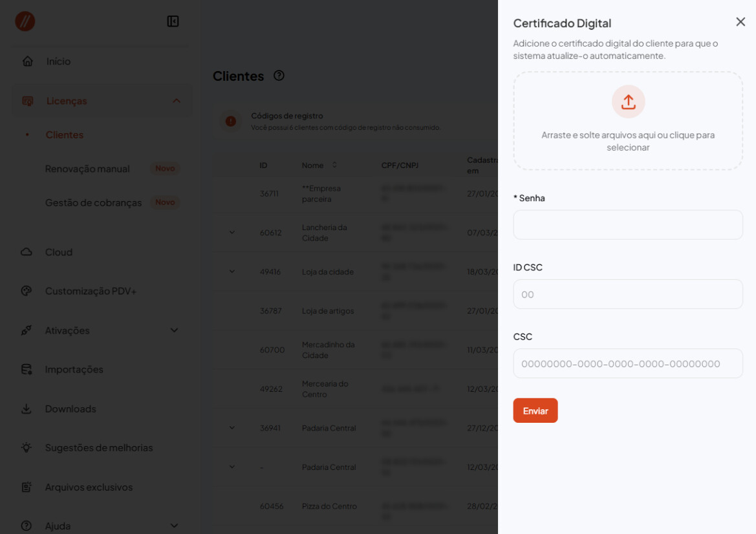The width and height of the screenshot is (756, 534).
Task: Open Arquivos exclusivos in sidebar
Action: (x=89, y=487)
